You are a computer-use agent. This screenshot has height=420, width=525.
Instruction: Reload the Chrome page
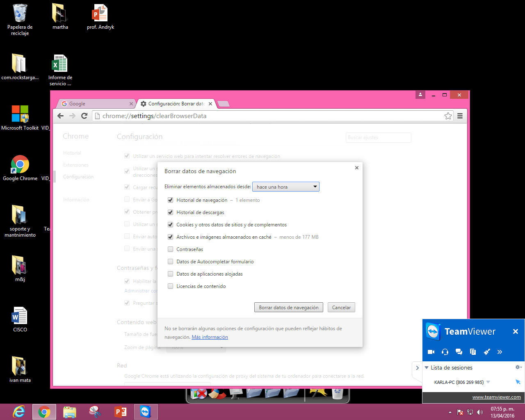[84, 116]
